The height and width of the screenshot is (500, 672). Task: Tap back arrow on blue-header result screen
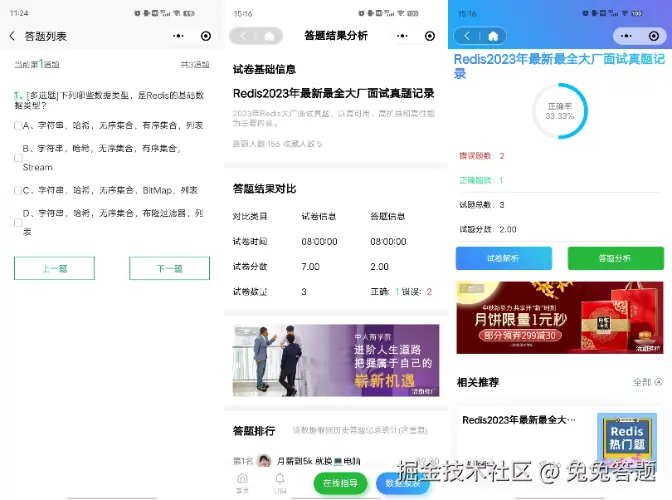click(x=467, y=36)
